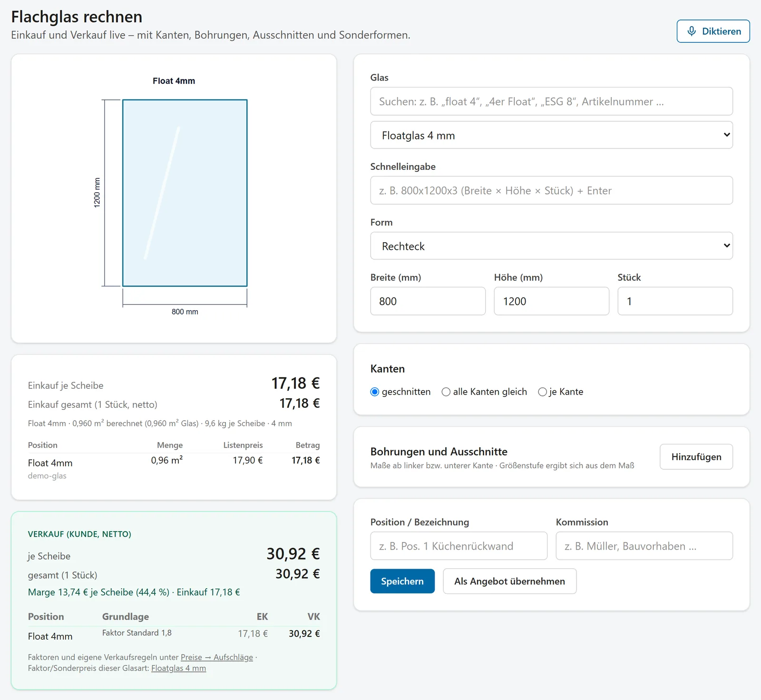761x700 pixels.
Task: Click the Diktieren button label
Action: [x=722, y=31]
